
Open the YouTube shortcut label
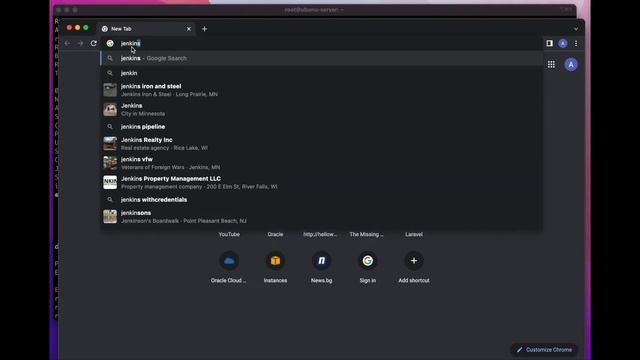[x=229, y=234]
